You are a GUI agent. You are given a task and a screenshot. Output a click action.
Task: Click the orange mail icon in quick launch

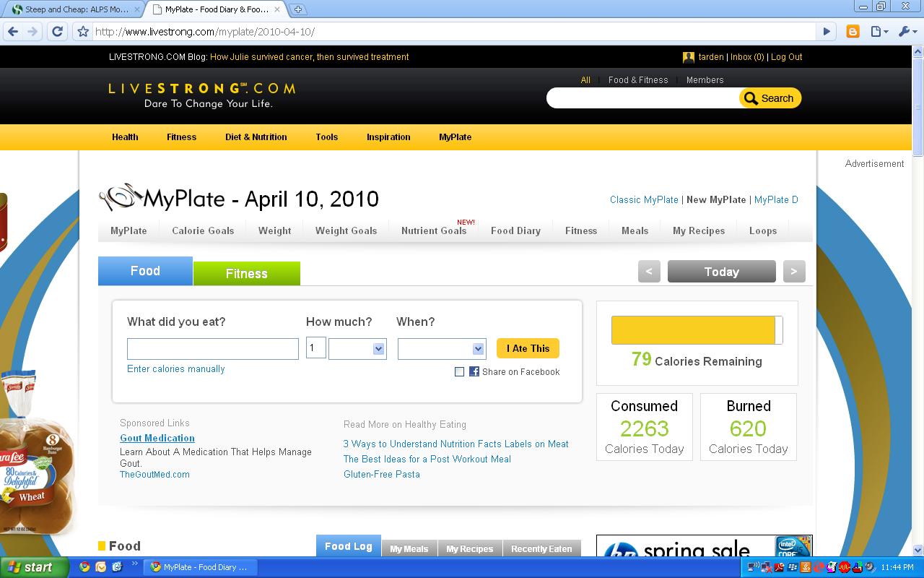click(100, 567)
